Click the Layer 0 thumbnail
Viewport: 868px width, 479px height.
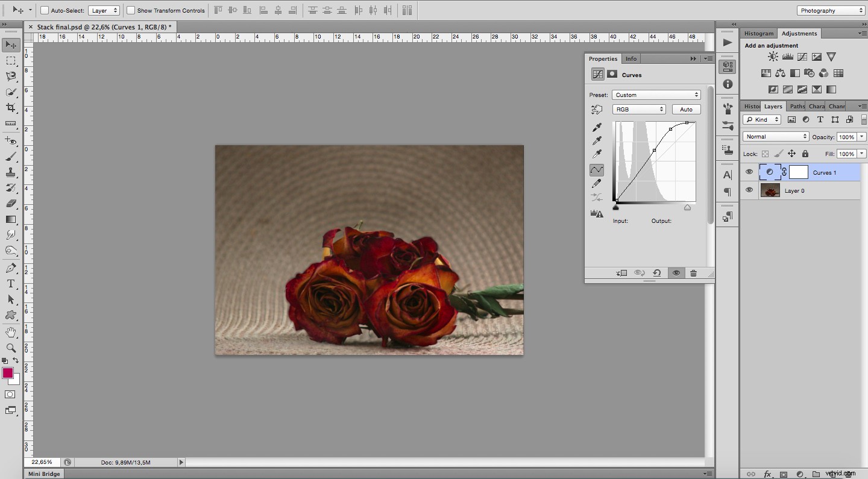tap(770, 190)
